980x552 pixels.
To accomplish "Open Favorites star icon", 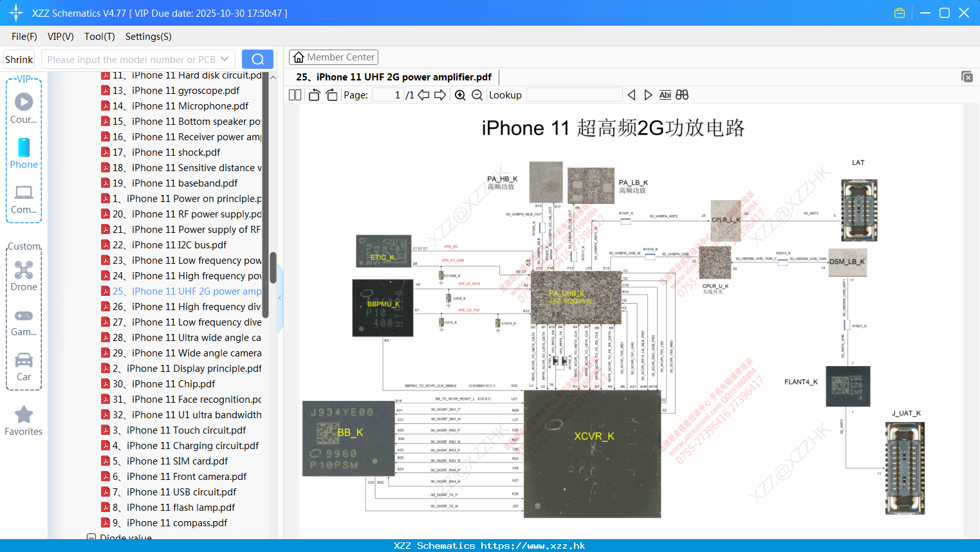I will [24, 421].
